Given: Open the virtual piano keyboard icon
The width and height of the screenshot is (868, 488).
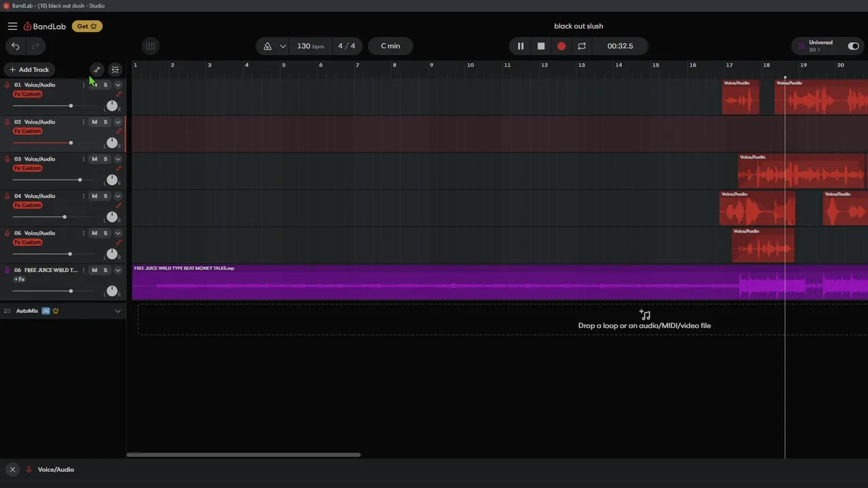Looking at the screenshot, I should point(151,46).
